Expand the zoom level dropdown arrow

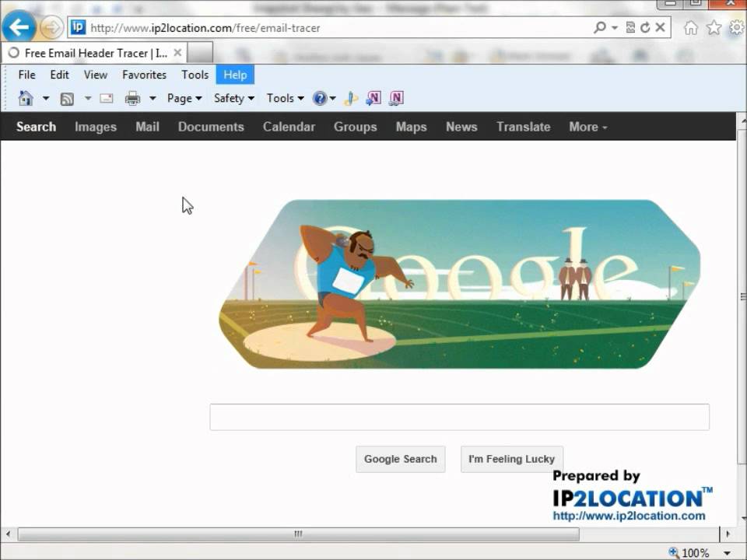[x=727, y=553]
